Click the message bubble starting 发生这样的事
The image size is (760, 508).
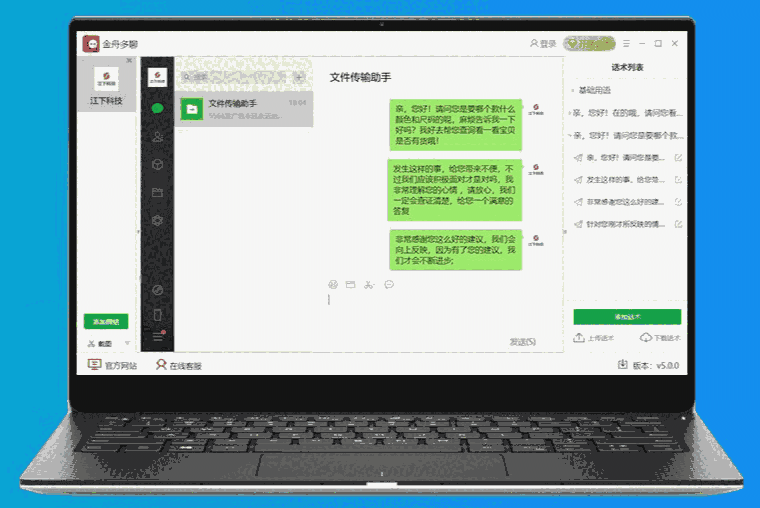455,190
